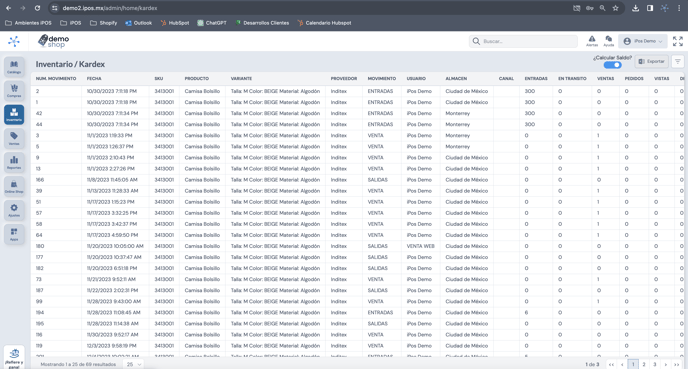Open the Calendario Hubspot bookmark
Viewport: 688px width, 369px height.
pos(324,23)
